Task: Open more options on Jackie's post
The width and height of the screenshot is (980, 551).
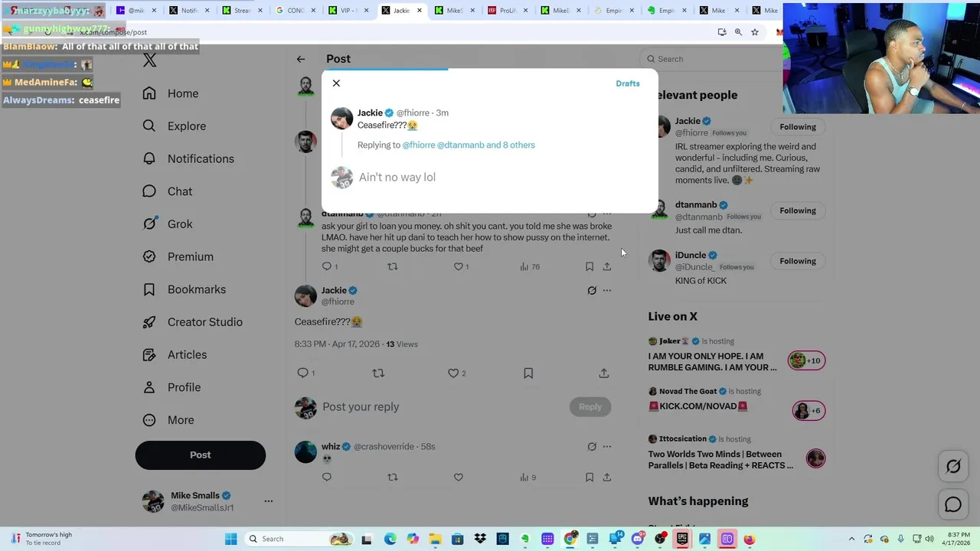Action: 607,290
